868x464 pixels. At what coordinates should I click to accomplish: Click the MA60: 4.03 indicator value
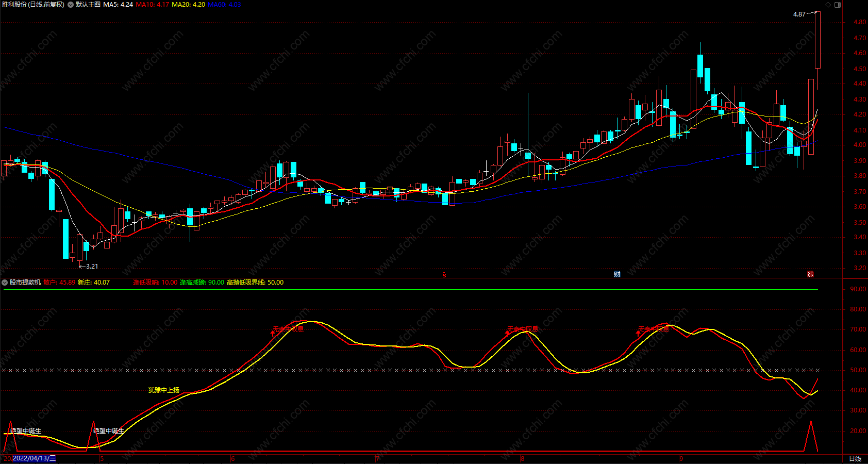pyautogui.click(x=225, y=5)
